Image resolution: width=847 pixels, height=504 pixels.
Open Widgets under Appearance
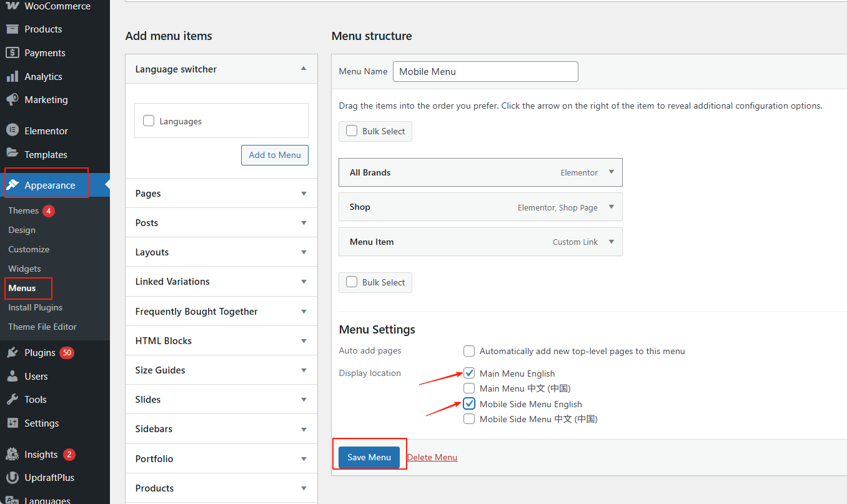(24, 269)
